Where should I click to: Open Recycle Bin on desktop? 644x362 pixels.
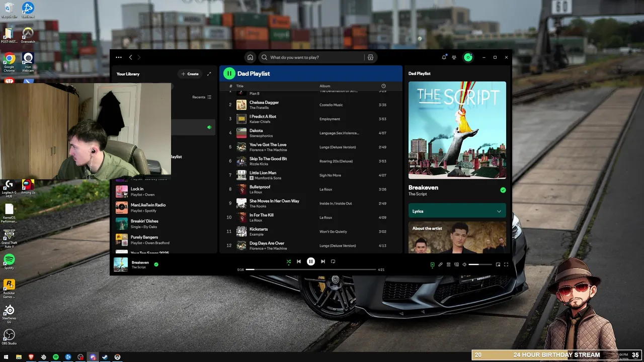(9, 10)
